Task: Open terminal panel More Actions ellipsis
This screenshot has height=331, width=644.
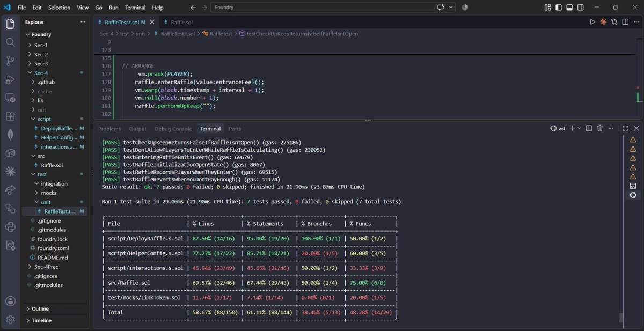Action: pos(611,128)
